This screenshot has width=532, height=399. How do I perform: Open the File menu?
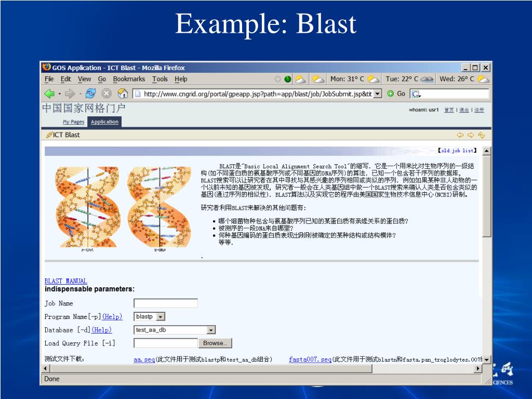click(x=49, y=79)
